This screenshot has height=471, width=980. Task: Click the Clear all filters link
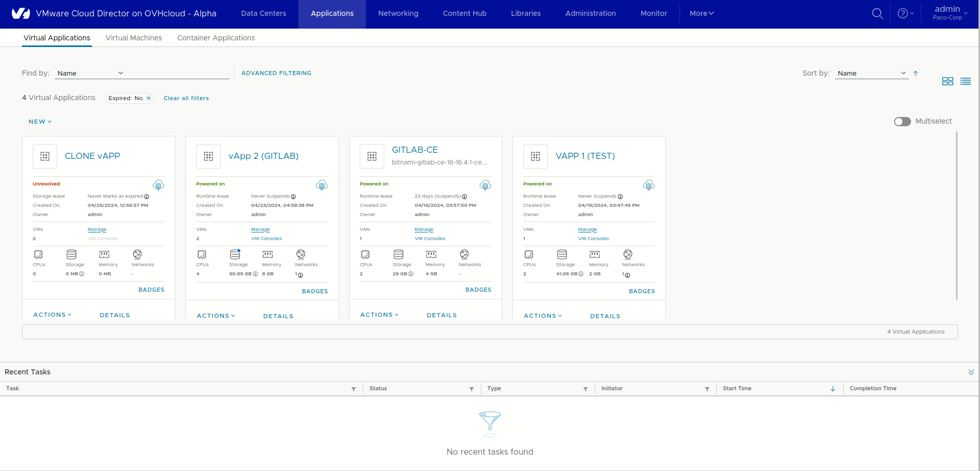(186, 98)
